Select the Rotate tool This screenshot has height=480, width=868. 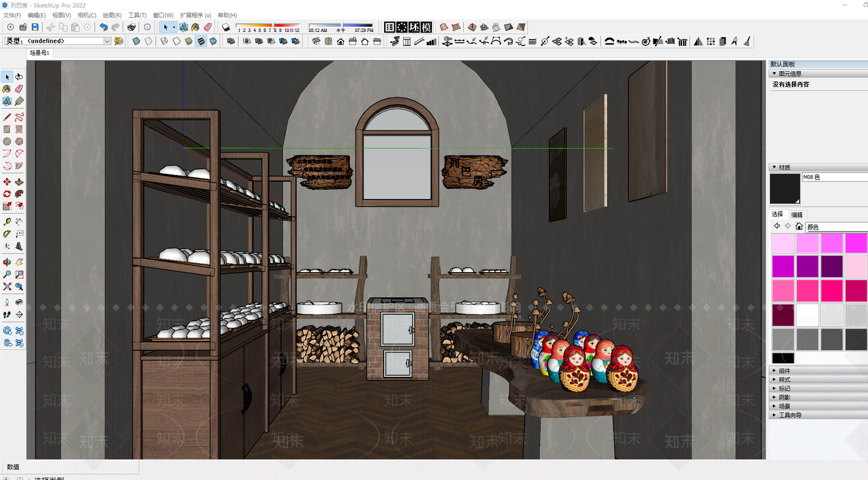pyautogui.click(x=7, y=194)
